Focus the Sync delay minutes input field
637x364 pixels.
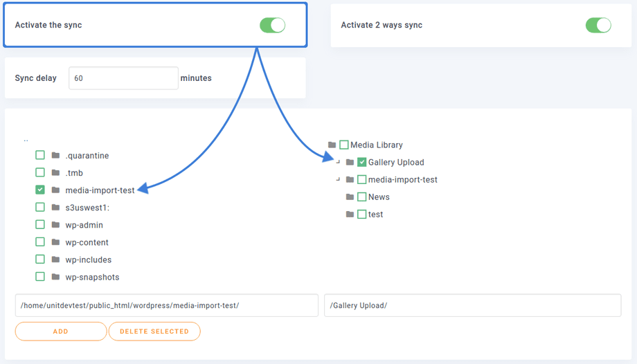[123, 78]
